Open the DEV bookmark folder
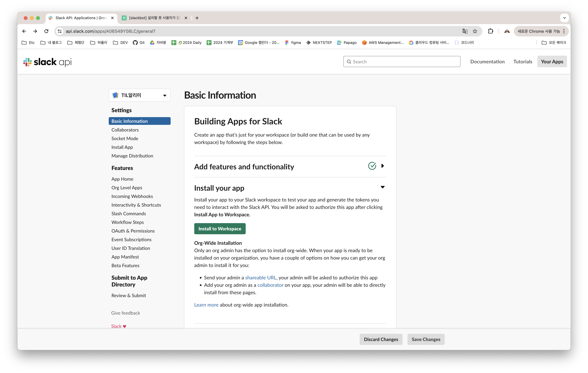This screenshot has width=588, height=373. [x=120, y=42]
